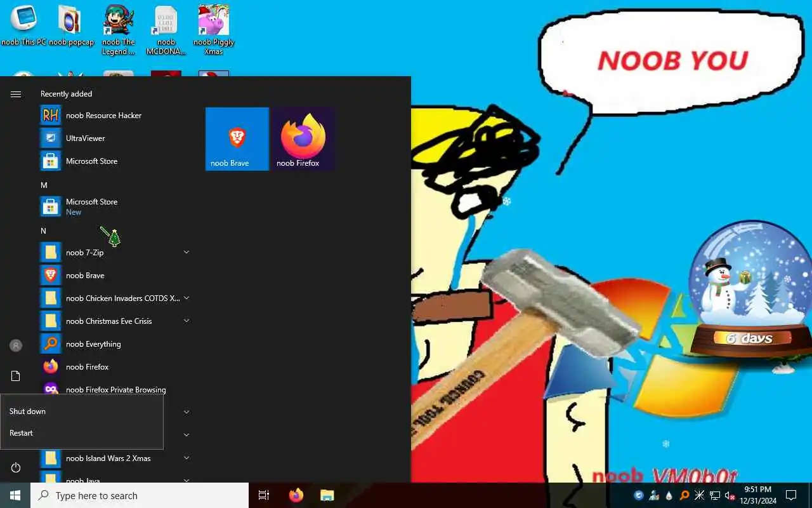The height and width of the screenshot is (508, 812).
Task: Open the network status tray icon
Action: (x=715, y=495)
